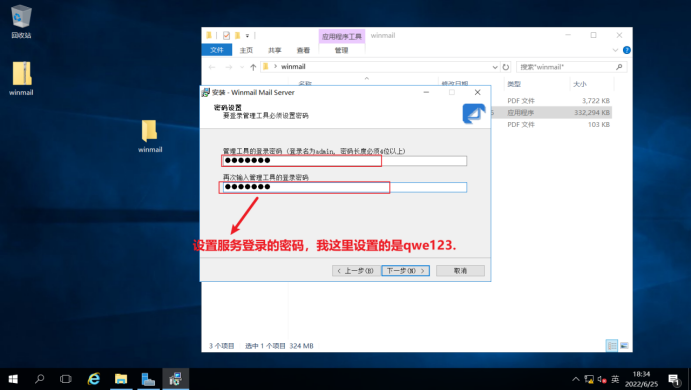
Task: Click the confirm password field
Action: click(345, 187)
